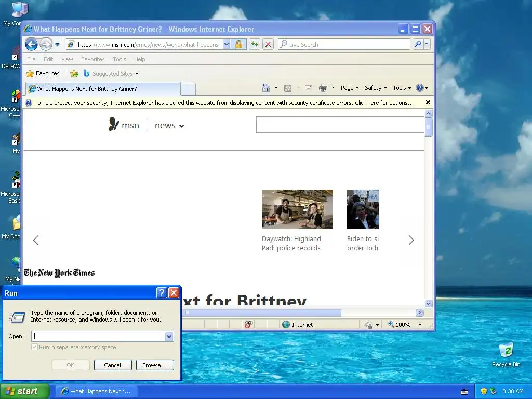Run search with the magnifier button
This screenshot has height=399, width=532.
pos(418,44)
